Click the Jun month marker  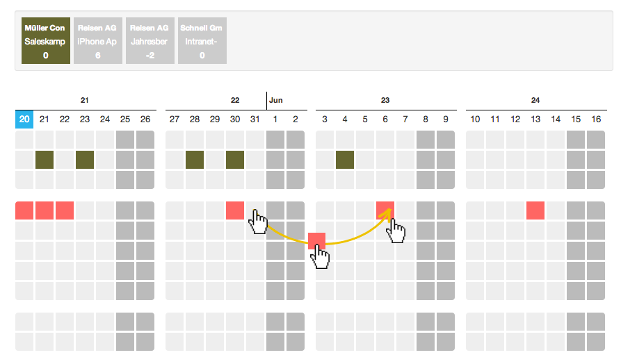point(275,100)
